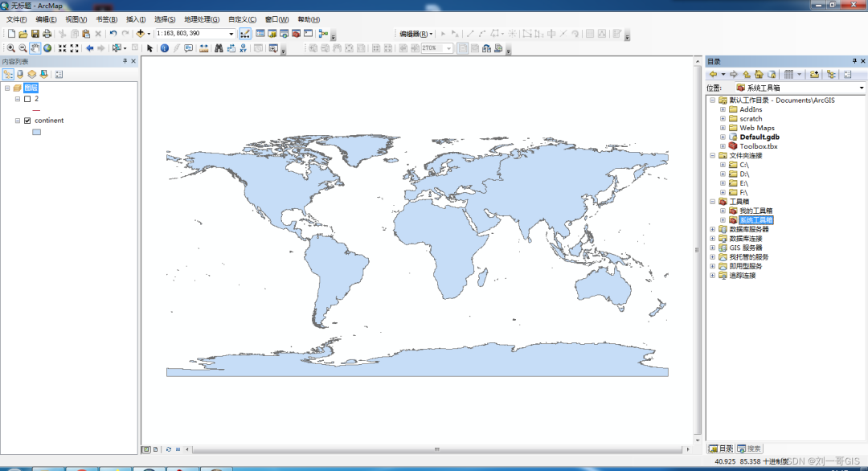Open the ModelBuilder window icon
868x471 pixels.
pos(323,34)
